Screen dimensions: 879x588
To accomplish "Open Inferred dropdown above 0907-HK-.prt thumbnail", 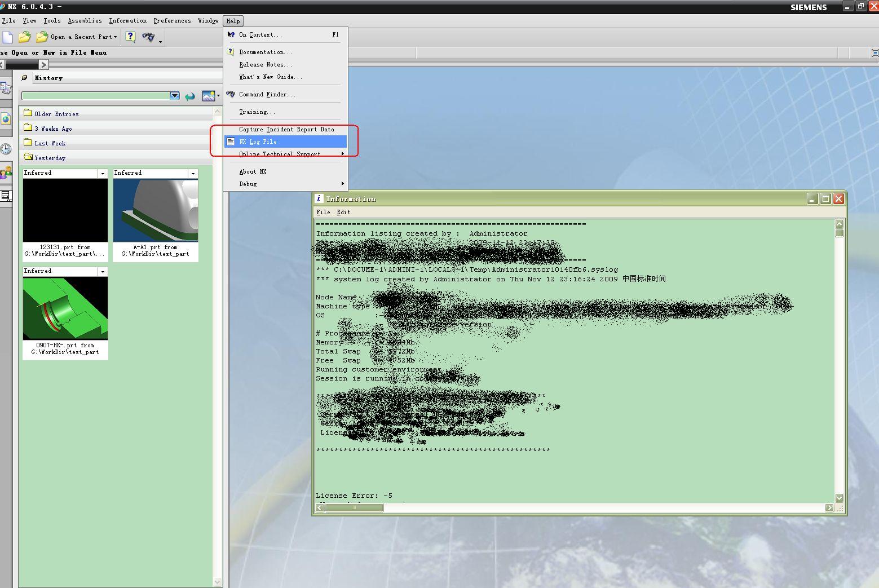I will (x=103, y=272).
